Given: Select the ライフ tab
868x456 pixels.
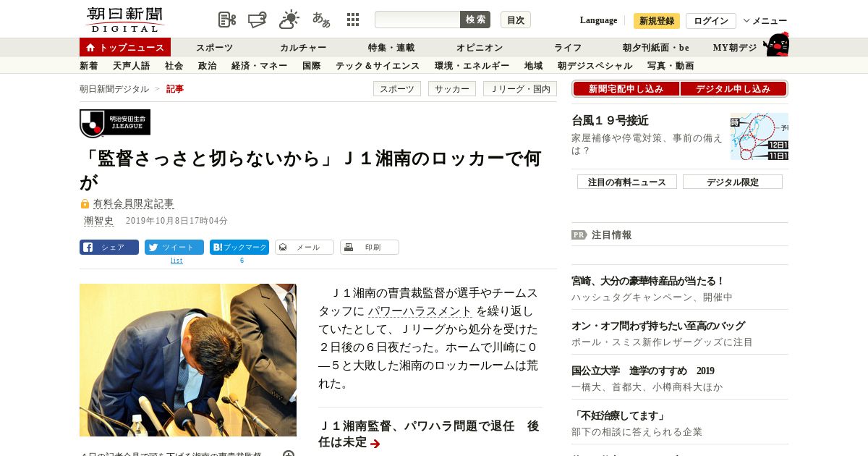Looking at the screenshot, I should pos(568,47).
